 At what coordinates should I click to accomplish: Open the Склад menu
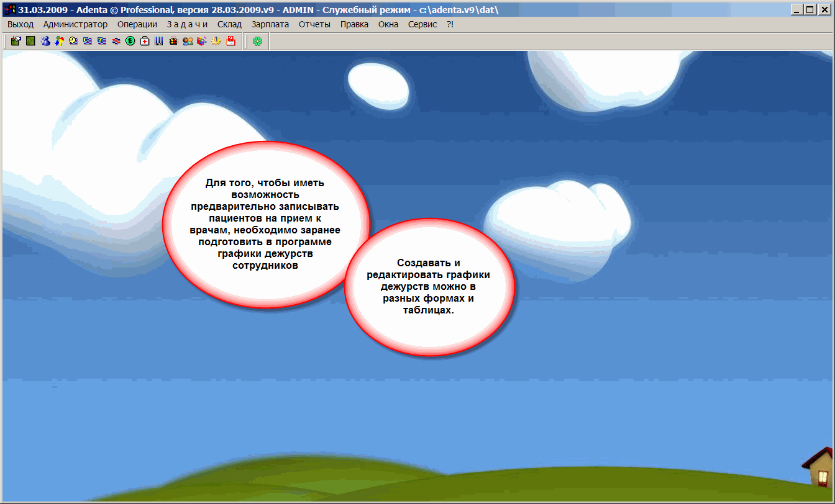[x=229, y=24]
